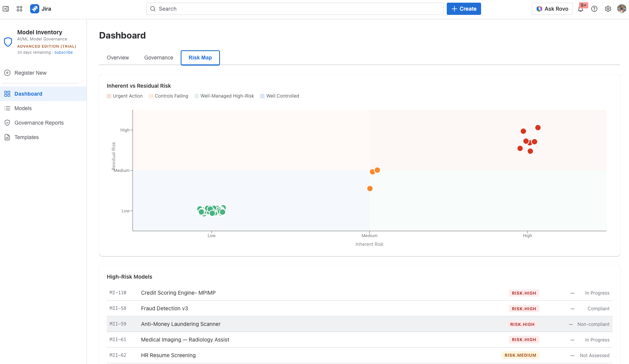Collapse the sidebar using the top-left panel icon
Screen dimensions: 629x364
(x=6, y=9)
